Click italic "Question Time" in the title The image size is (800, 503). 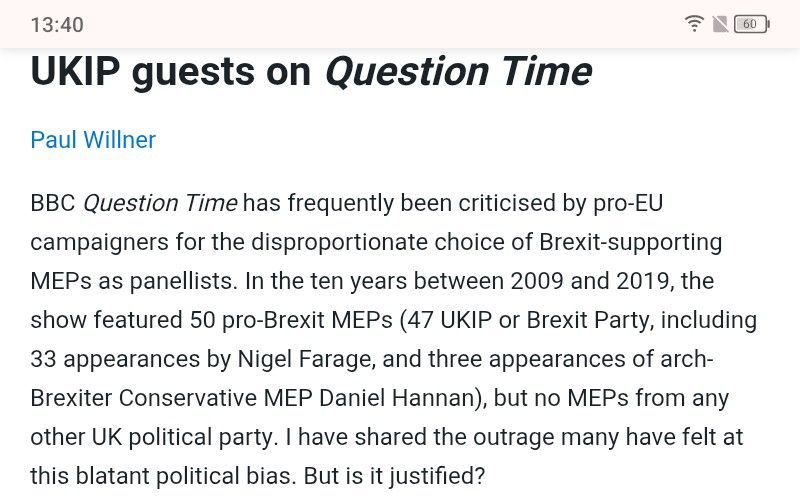pos(458,72)
